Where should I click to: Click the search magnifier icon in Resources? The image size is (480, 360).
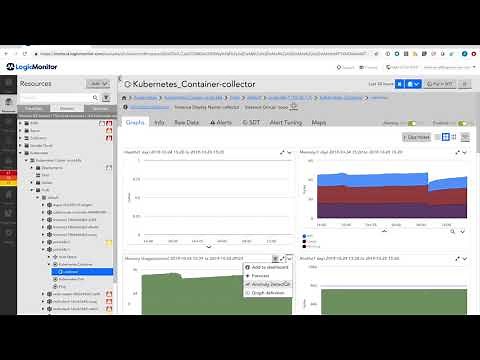(x=95, y=98)
